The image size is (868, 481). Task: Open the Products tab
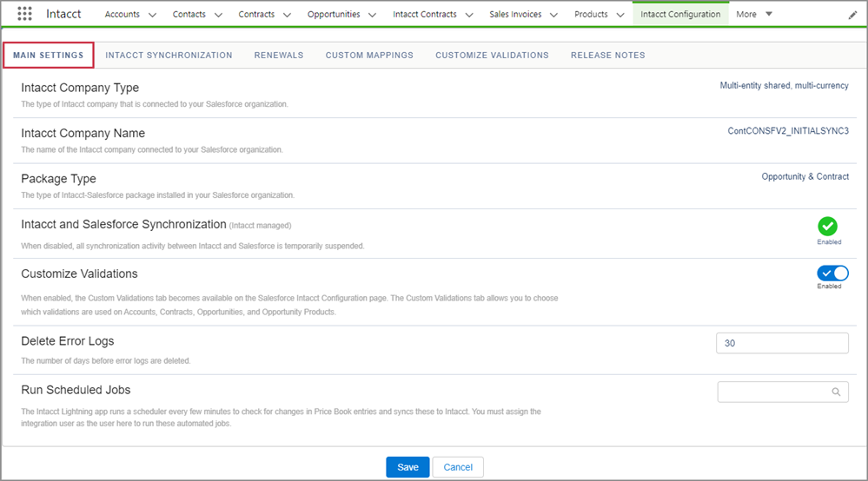click(x=591, y=15)
